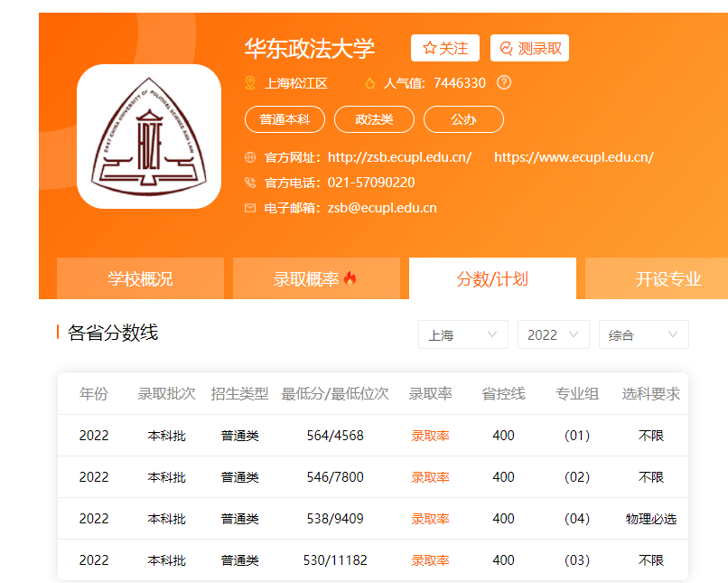Viewport: 728px width, 583px height.
Task: Select the 政法类 tag
Action: (374, 119)
